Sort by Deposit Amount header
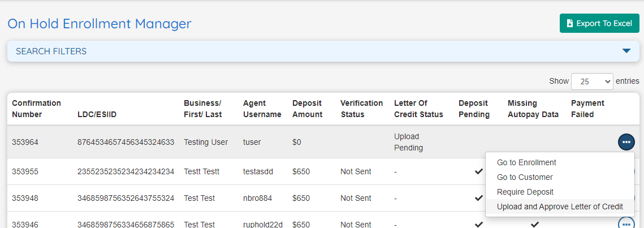Viewport: 644px width, 228px height. pos(307,109)
